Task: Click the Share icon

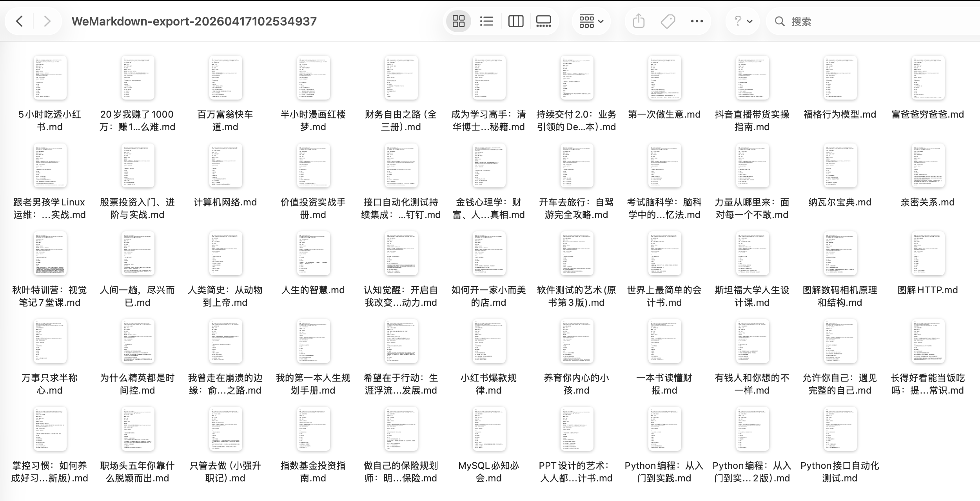Action: coord(639,21)
